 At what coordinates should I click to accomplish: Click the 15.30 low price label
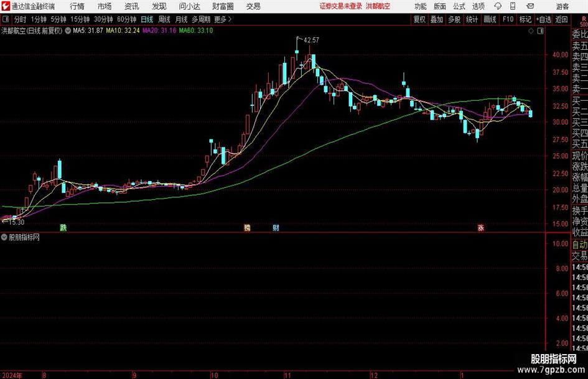point(16,222)
